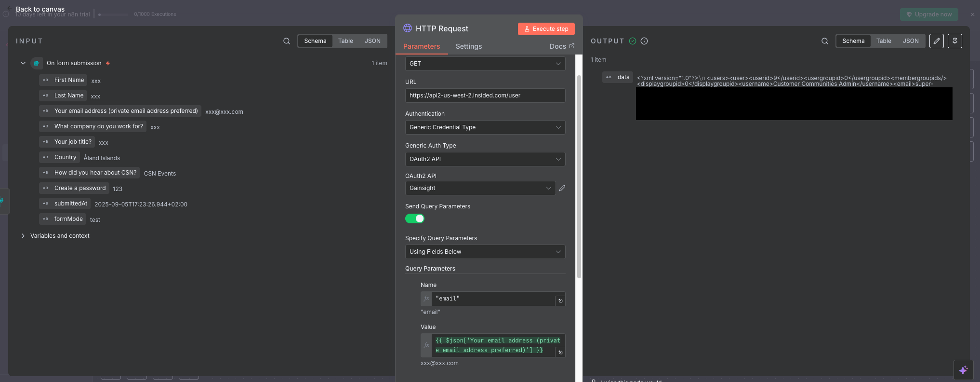
Task: Click the query parameter Name input
Action: 493,299
